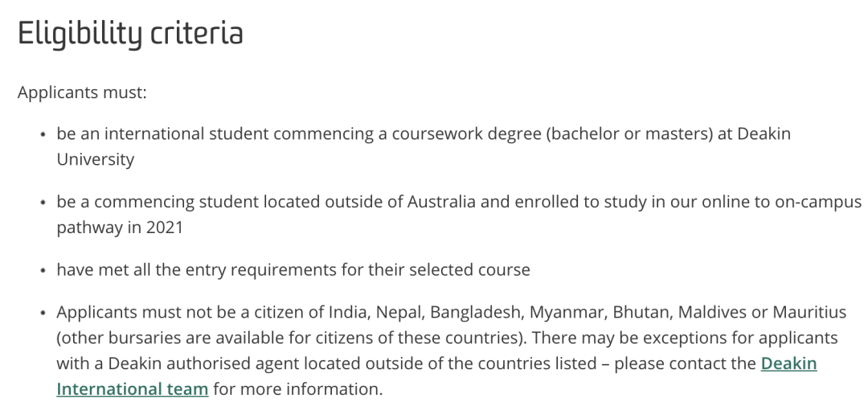The image size is (868, 406).
Task: Click the text 'for more information.'
Action: click(x=298, y=389)
